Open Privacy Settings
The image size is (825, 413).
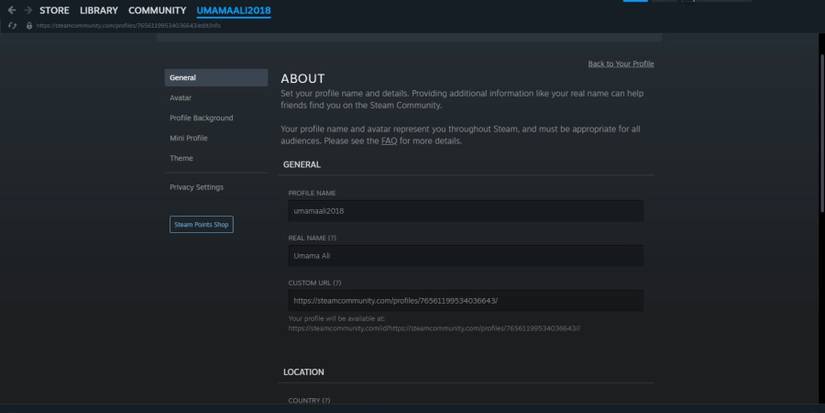(x=196, y=187)
